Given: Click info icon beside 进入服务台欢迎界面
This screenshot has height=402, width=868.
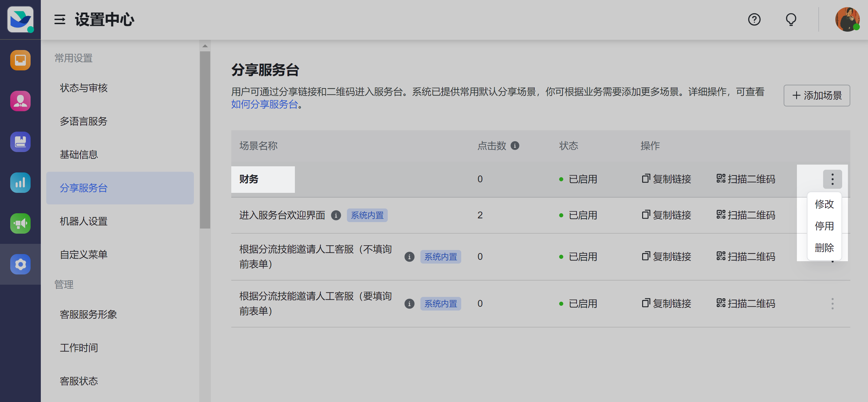Looking at the screenshot, I should (336, 215).
